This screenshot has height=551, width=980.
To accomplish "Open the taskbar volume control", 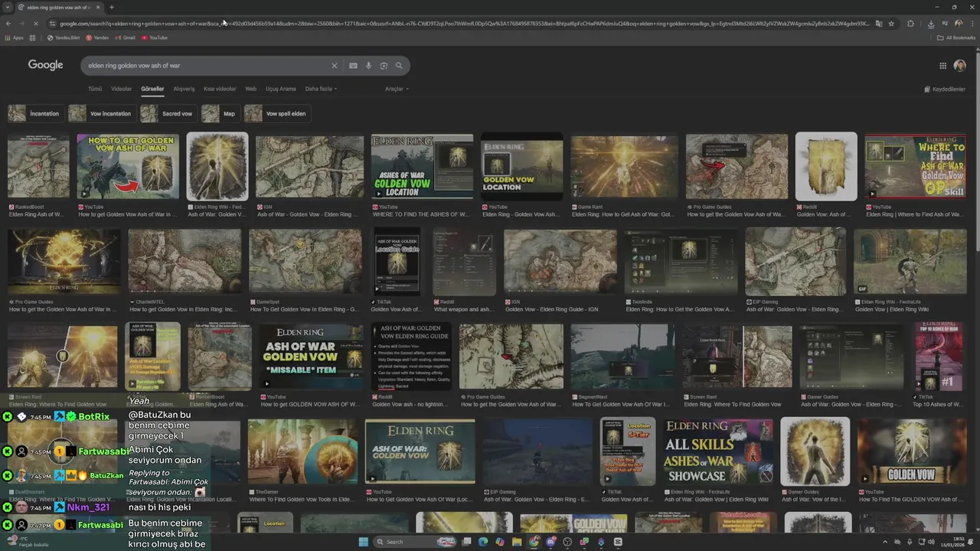I will [929, 542].
